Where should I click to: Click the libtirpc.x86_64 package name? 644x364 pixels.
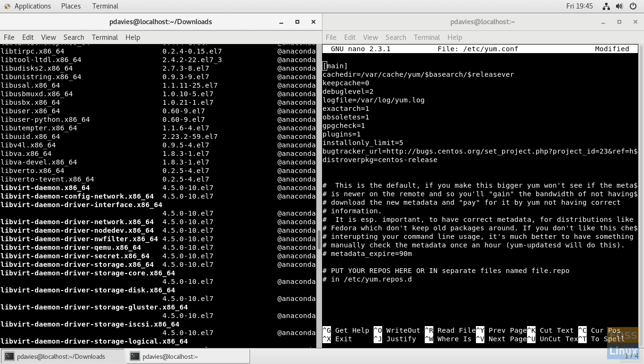32,51
